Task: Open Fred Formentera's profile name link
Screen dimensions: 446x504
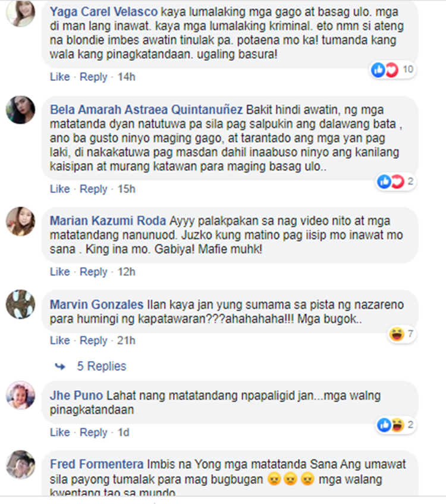Action: [97, 464]
